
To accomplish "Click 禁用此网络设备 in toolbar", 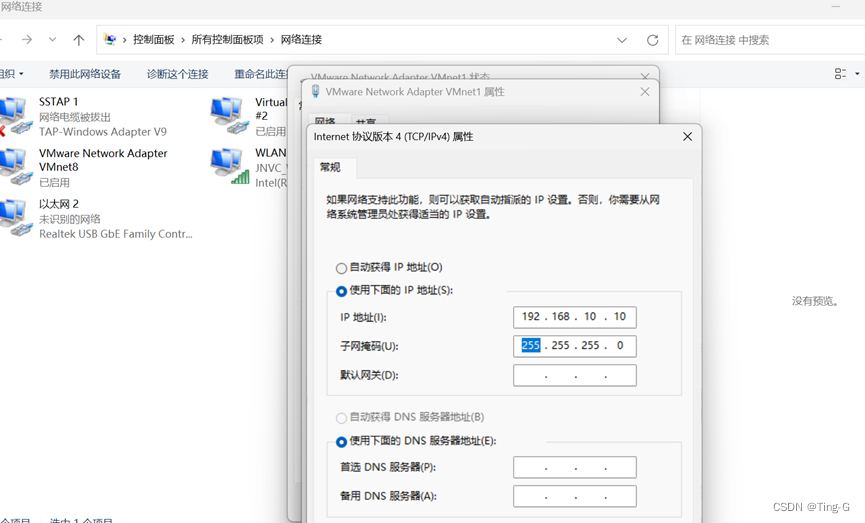I will 85,74.
